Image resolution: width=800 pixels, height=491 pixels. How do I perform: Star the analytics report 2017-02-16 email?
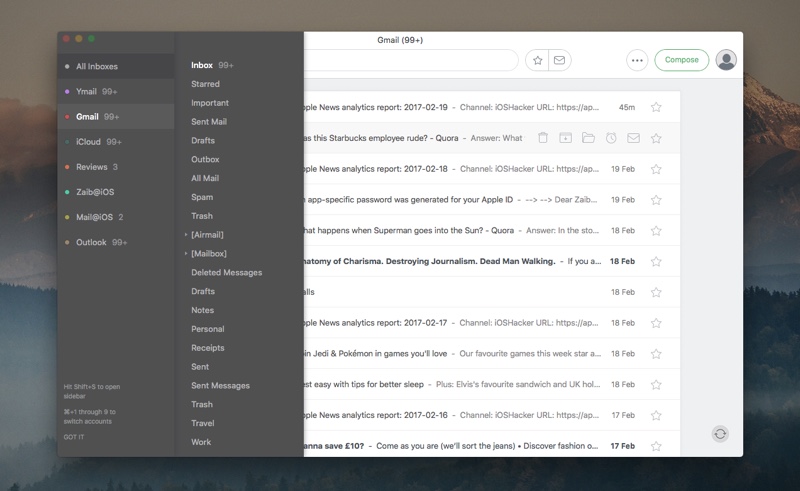(x=656, y=415)
